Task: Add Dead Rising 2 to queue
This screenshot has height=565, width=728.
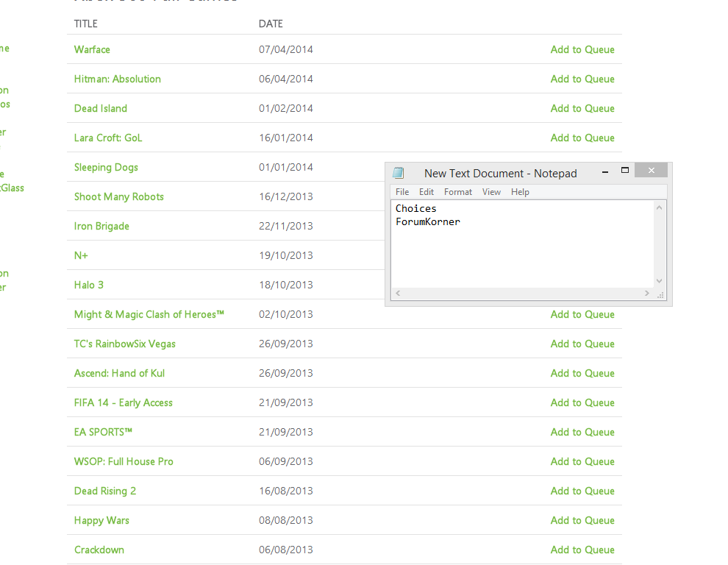Action: [x=582, y=491]
